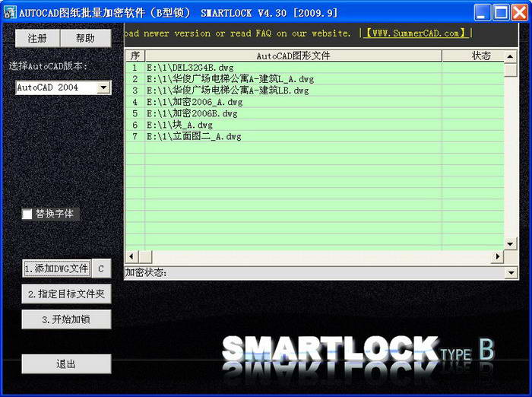Screen dimensions: 532x397
Task: Click the file list scroll up arrow
Action: pyautogui.click(x=510, y=56)
